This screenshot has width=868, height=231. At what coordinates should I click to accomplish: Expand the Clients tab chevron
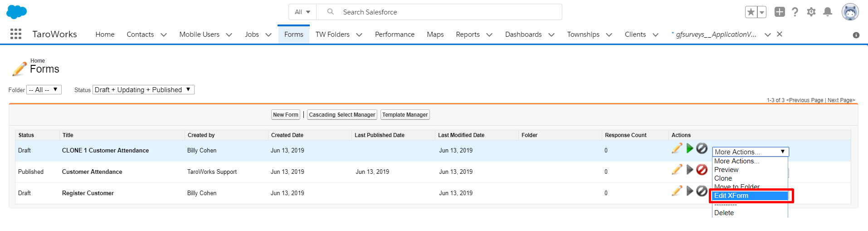click(655, 34)
